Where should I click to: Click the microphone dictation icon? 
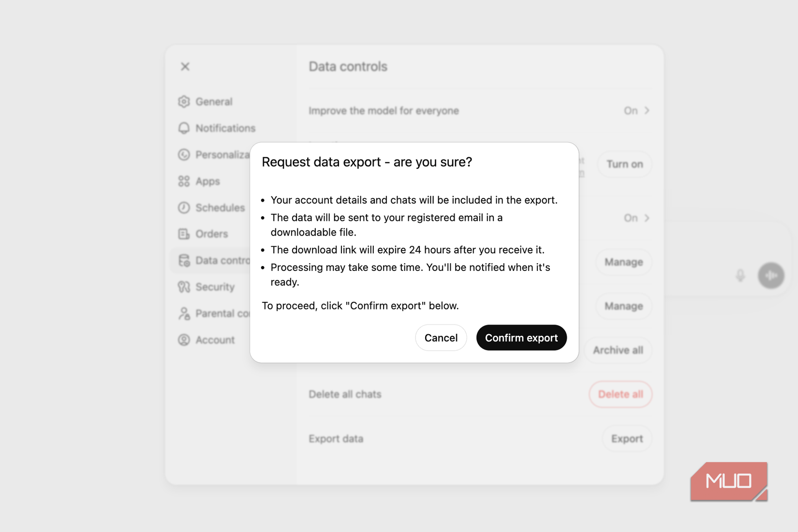pos(740,276)
